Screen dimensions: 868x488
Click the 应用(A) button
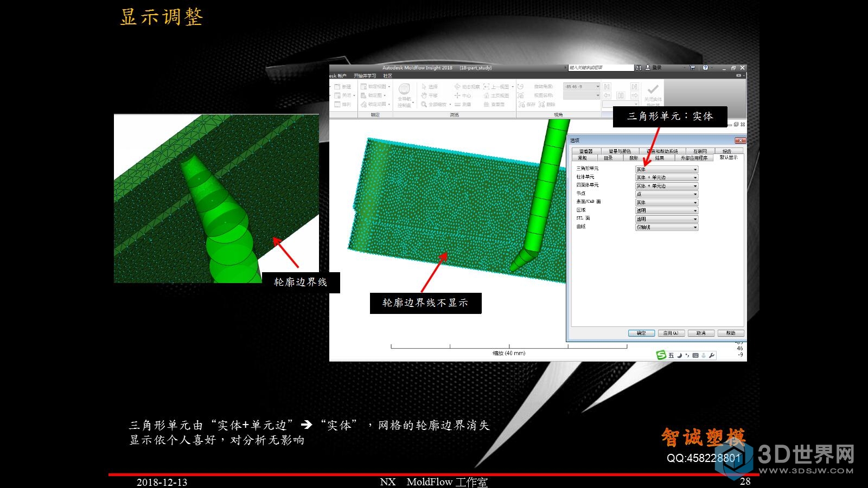[x=671, y=333]
